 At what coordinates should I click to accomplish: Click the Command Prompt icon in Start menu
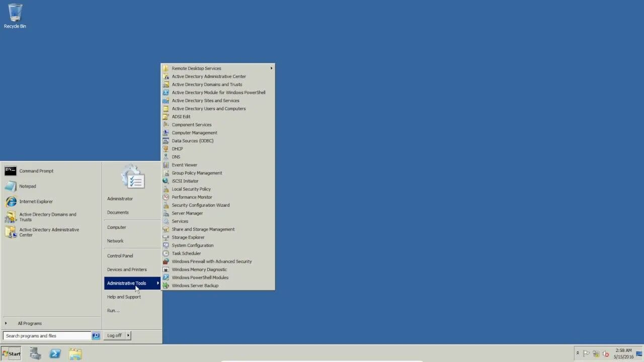tap(10, 171)
